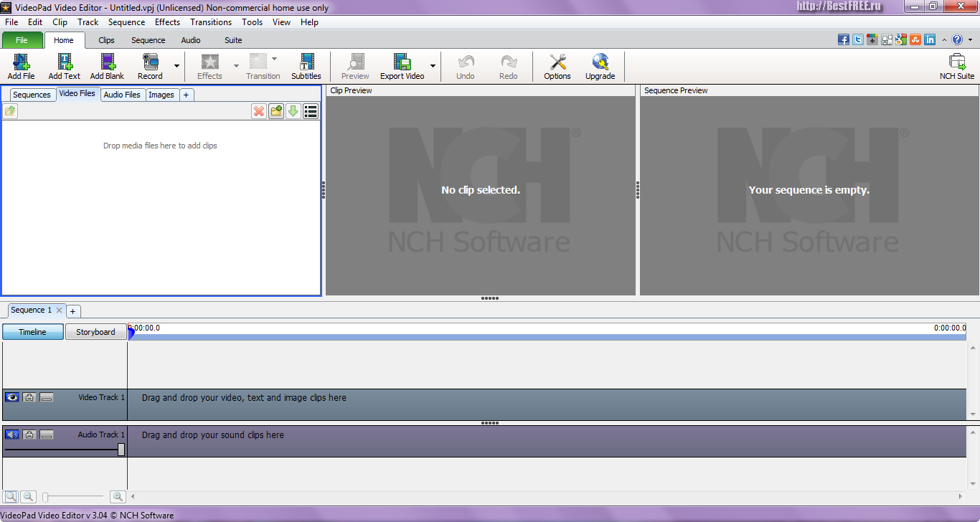Zoom out on the timeline

pos(28,496)
